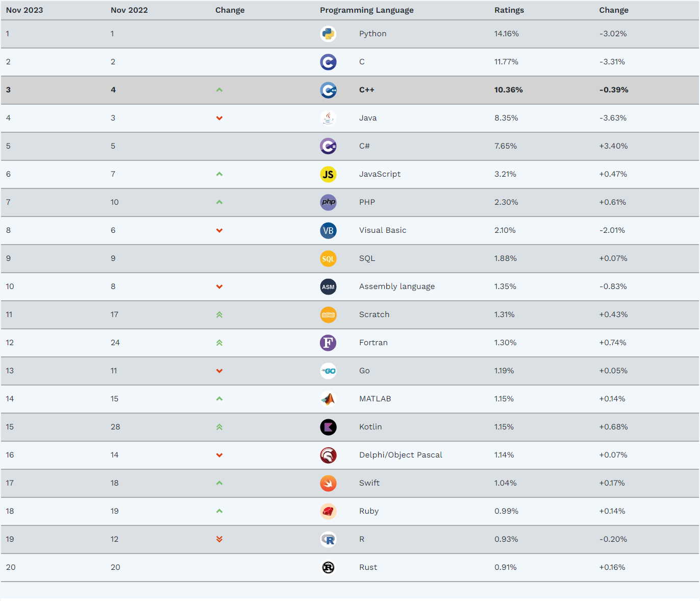Click the Kotlin logo icon
The image size is (700, 601).
click(328, 427)
